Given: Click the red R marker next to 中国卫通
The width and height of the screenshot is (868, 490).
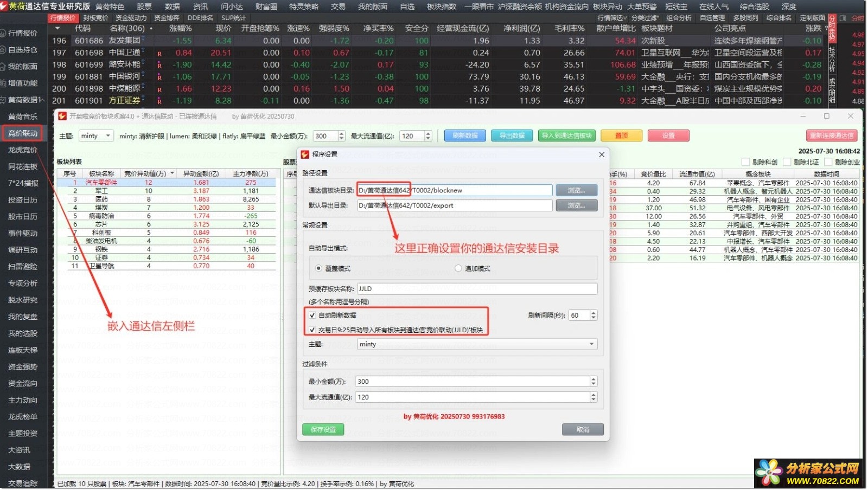Looking at the screenshot, I should [159, 54].
